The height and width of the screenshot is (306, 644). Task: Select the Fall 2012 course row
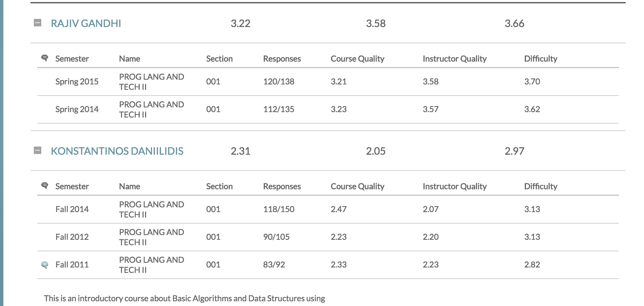pos(237,237)
